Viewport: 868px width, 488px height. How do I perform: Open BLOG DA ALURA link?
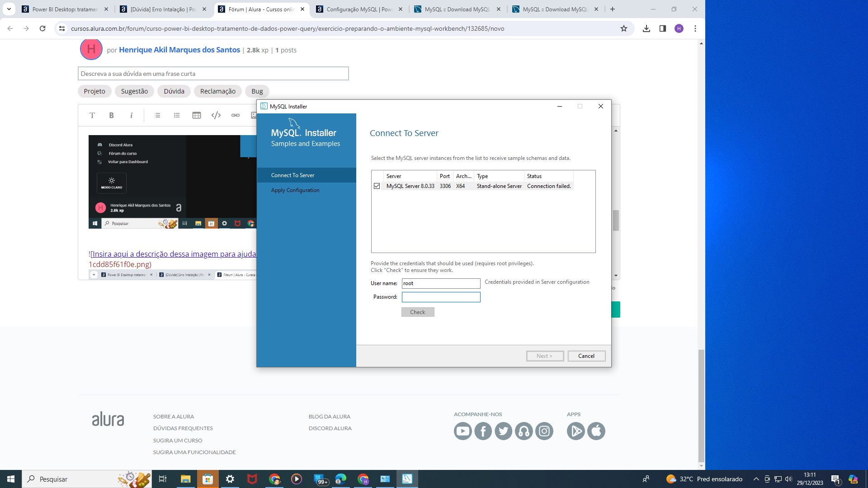330,417
